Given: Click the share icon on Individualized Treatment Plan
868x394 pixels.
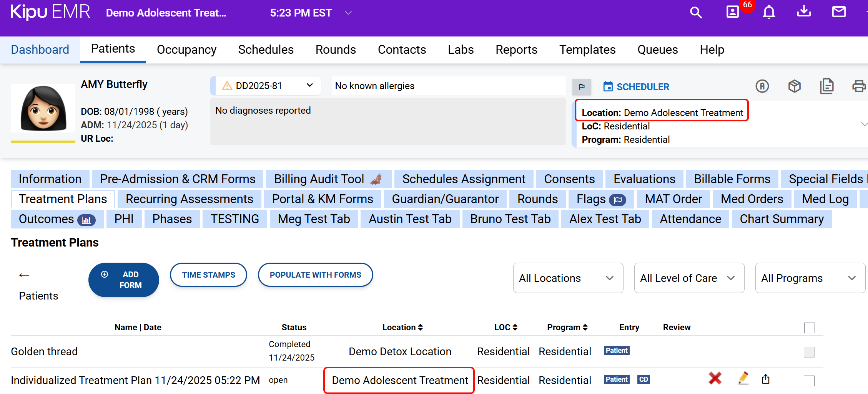Looking at the screenshot, I should pyautogui.click(x=766, y=379).
